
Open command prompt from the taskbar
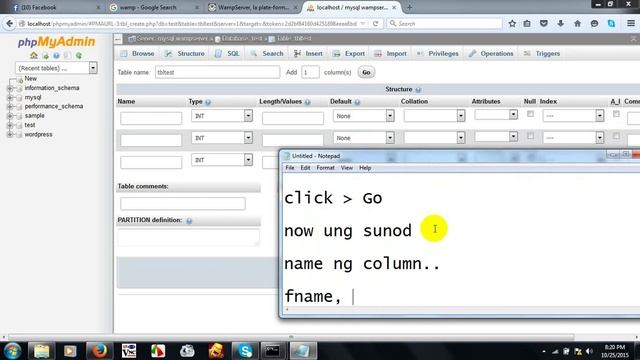pyautogui.click(x=273, y=351)
